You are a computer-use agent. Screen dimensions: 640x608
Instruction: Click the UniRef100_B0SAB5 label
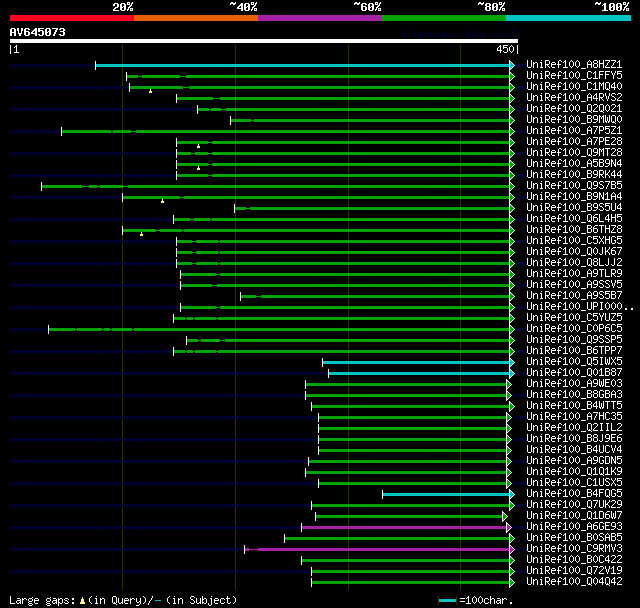pyautogui.click(x=574, y=538)
